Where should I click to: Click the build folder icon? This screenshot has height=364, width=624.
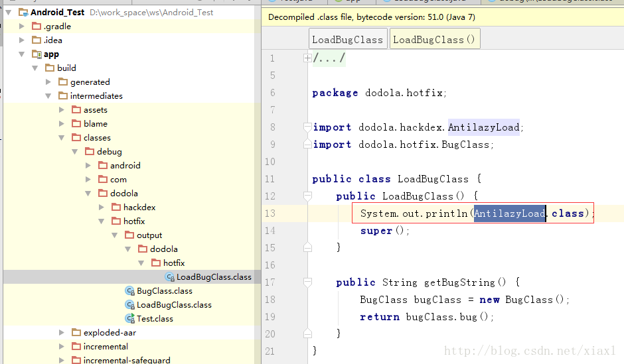click(x=50, y=68)
